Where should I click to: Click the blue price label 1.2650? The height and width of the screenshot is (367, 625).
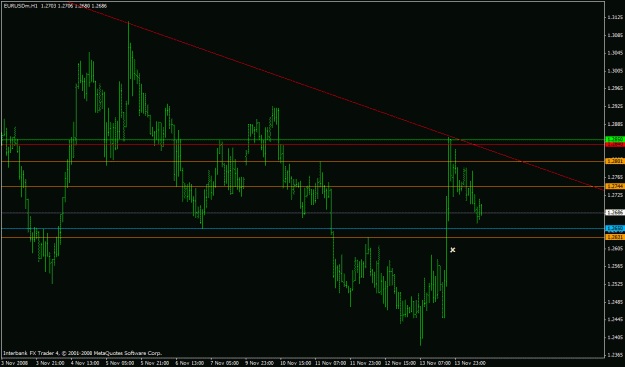coord(615,228)
